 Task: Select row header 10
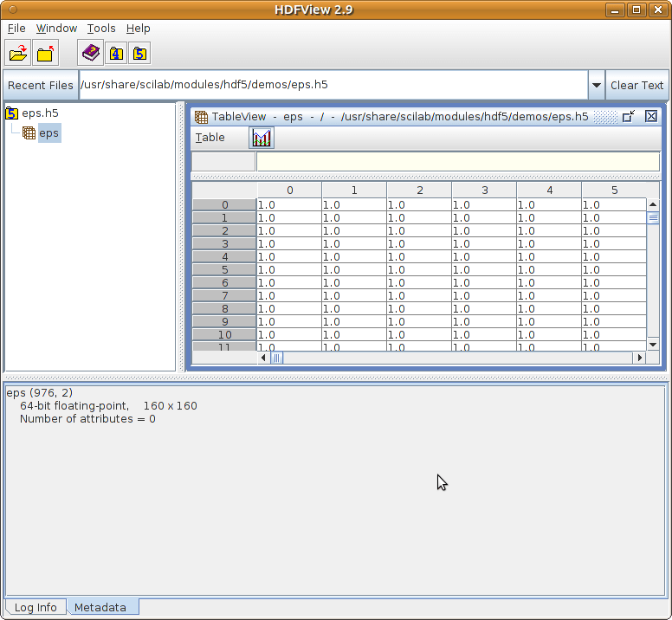coord(224,334)
